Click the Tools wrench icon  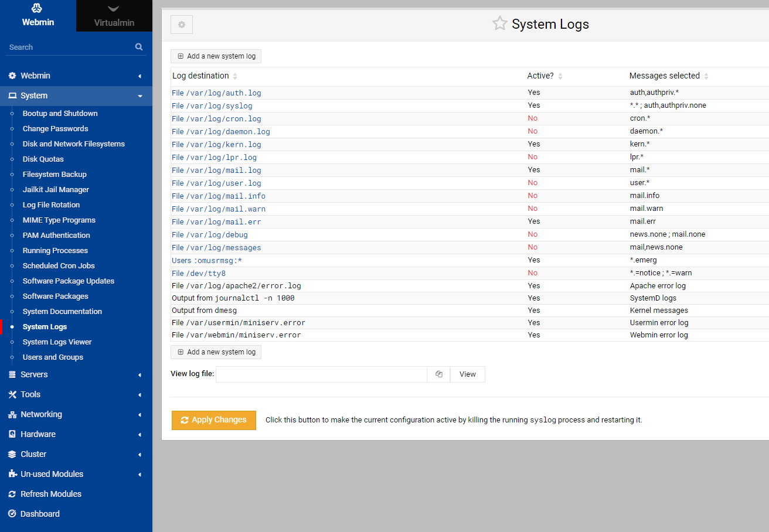pos(12,394)
